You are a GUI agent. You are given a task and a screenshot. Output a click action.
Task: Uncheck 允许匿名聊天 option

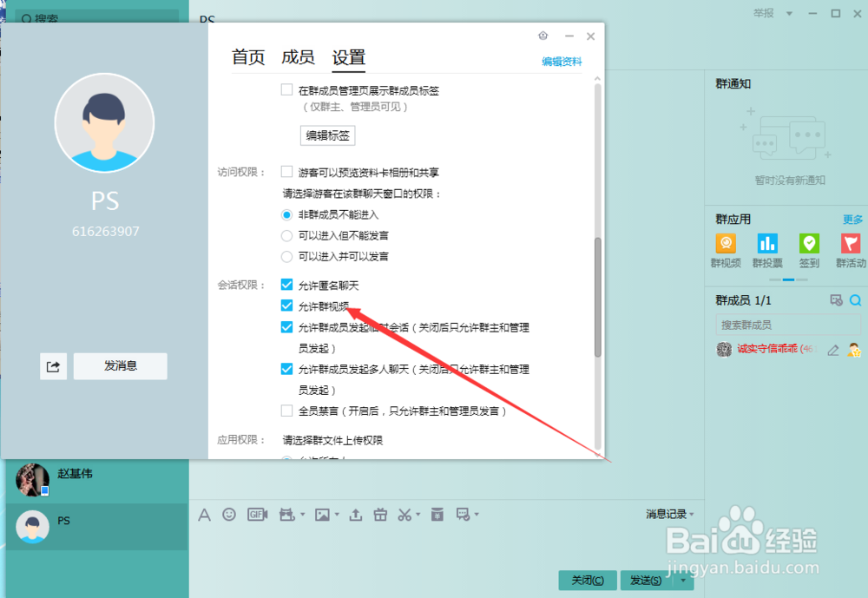point(286,284)
